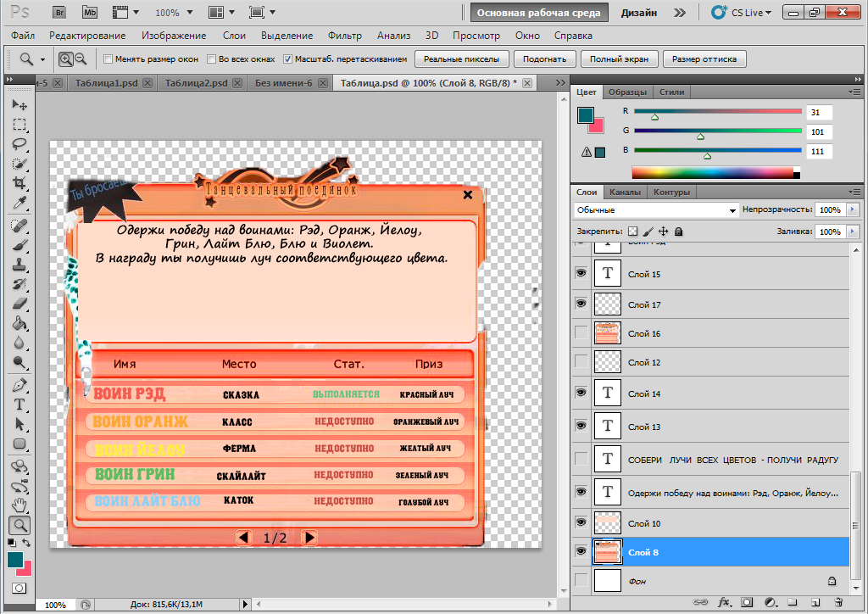Show the Фон background layer

click(x=581, y=580)
